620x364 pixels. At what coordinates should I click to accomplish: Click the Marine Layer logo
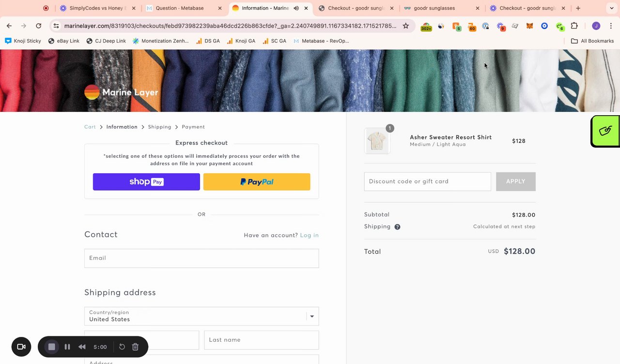click(121, 92)
